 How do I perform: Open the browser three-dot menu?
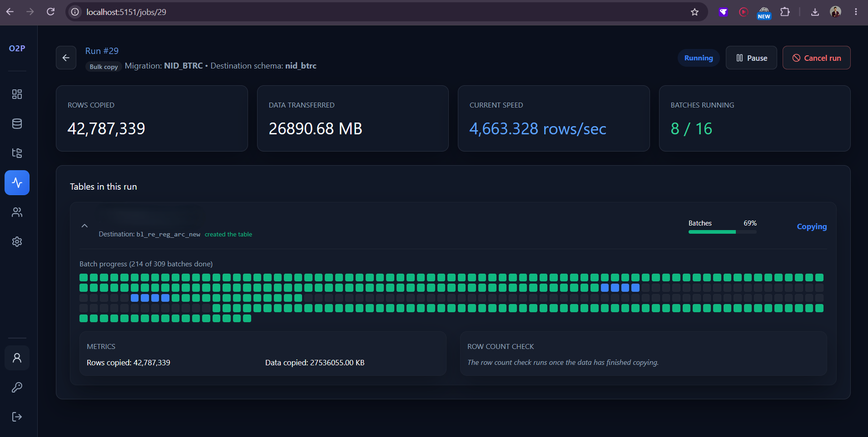point(856,12)
